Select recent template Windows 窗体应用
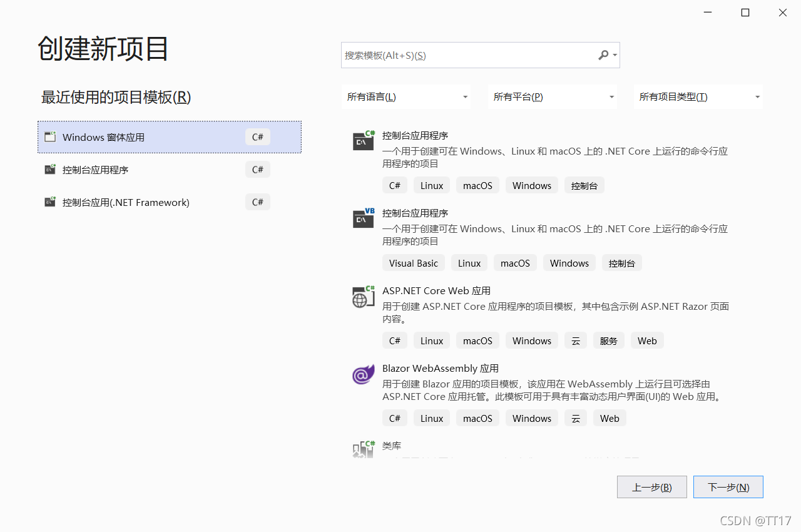 pos(170,137)
